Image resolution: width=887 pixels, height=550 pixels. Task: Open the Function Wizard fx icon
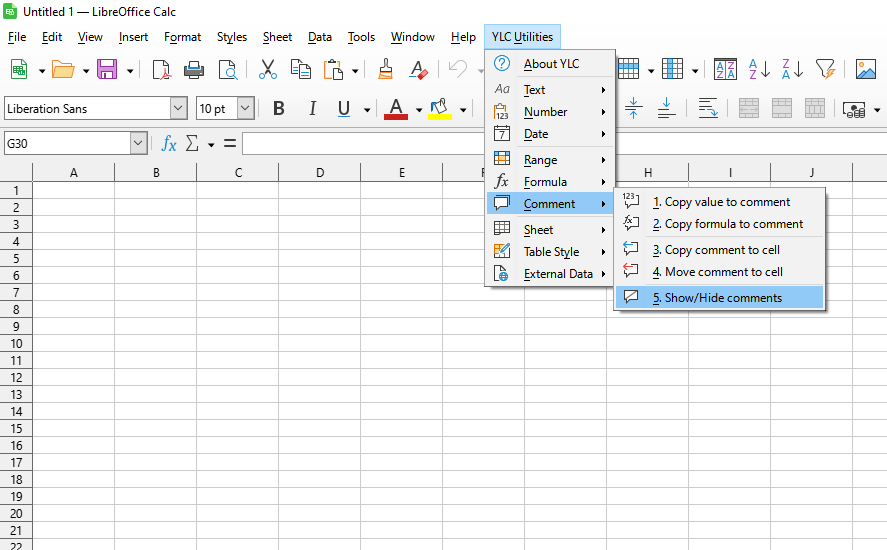click(169, 144)
